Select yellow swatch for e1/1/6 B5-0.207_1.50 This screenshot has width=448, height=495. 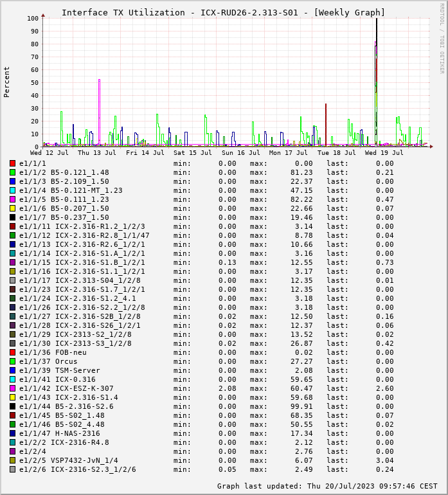[x=12, y=208]
